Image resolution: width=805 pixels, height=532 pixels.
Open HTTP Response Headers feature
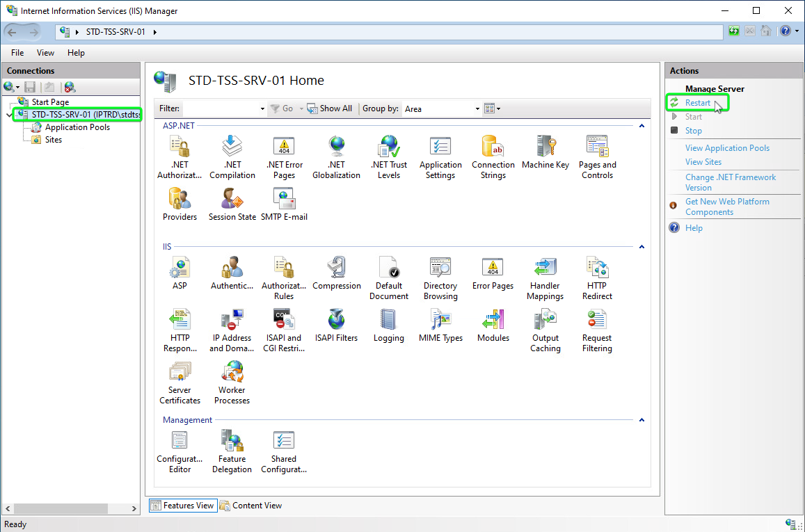[x=180, y=330]
